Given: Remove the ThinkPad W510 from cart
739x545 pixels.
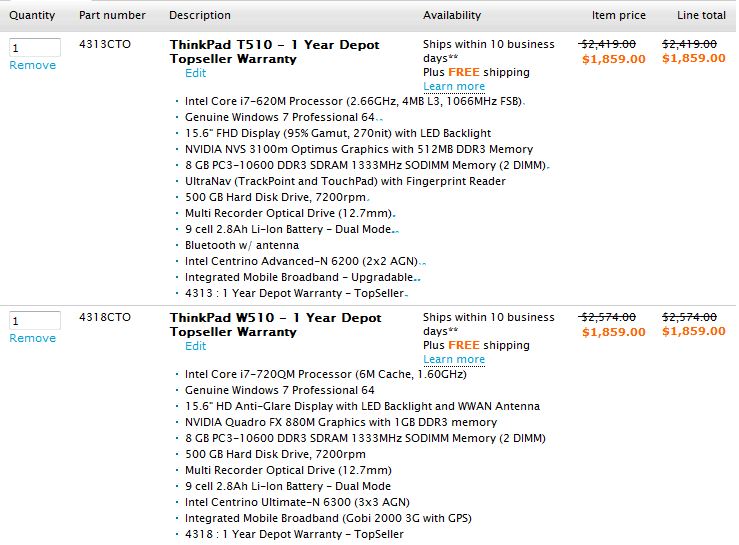Looking at the screenshot, I should [33, 338].
